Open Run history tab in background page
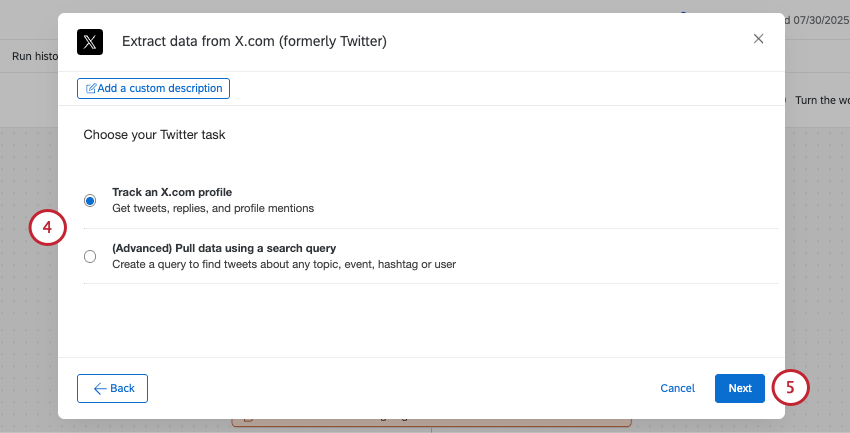850x433 pixels. click(x=35, y=56)
